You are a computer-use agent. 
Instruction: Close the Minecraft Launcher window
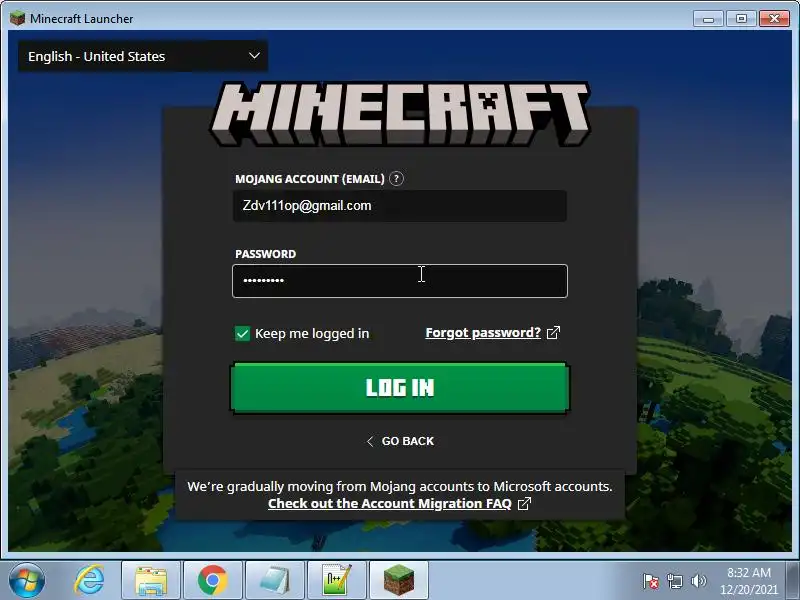(774, 19)
